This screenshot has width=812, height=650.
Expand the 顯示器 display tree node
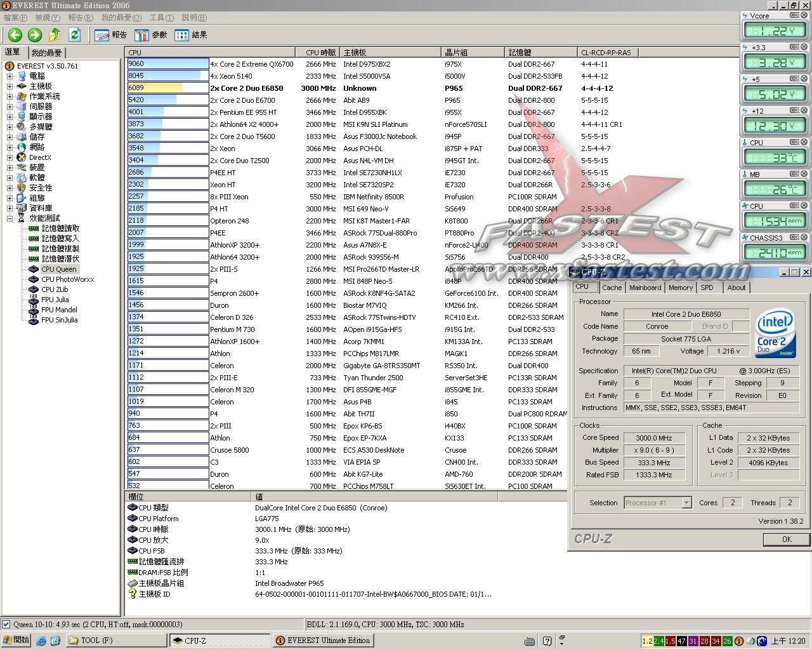click(x=10, y=117)
